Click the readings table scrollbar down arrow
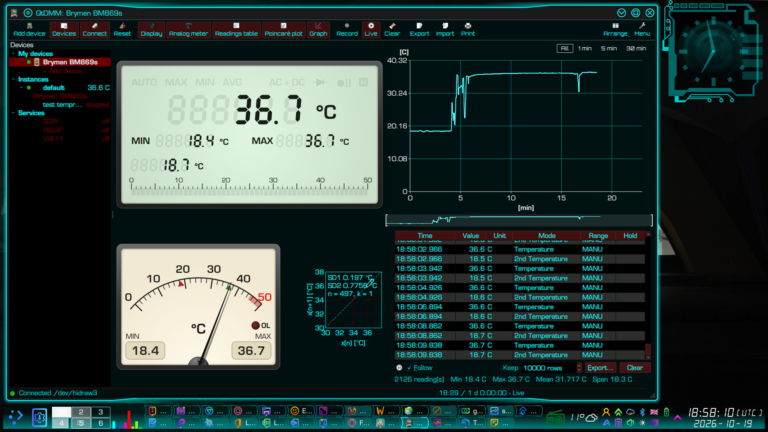768x432 pixels. click(x=648, y=358)
